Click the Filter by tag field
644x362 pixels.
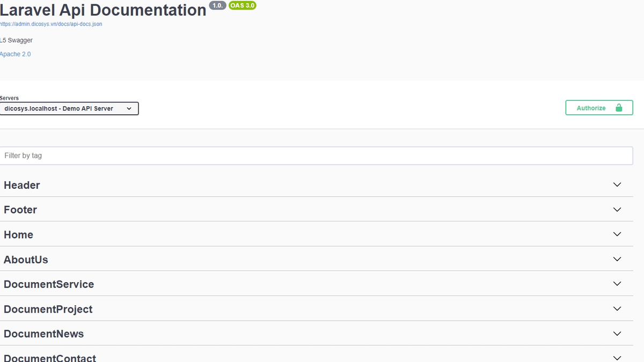tap(317, 156)
